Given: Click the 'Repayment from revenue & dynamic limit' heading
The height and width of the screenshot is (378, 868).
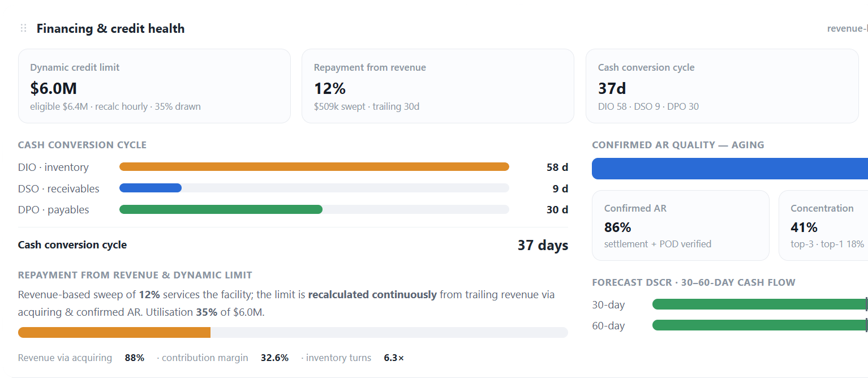Looking at the screenshot, I should (135, 275).
